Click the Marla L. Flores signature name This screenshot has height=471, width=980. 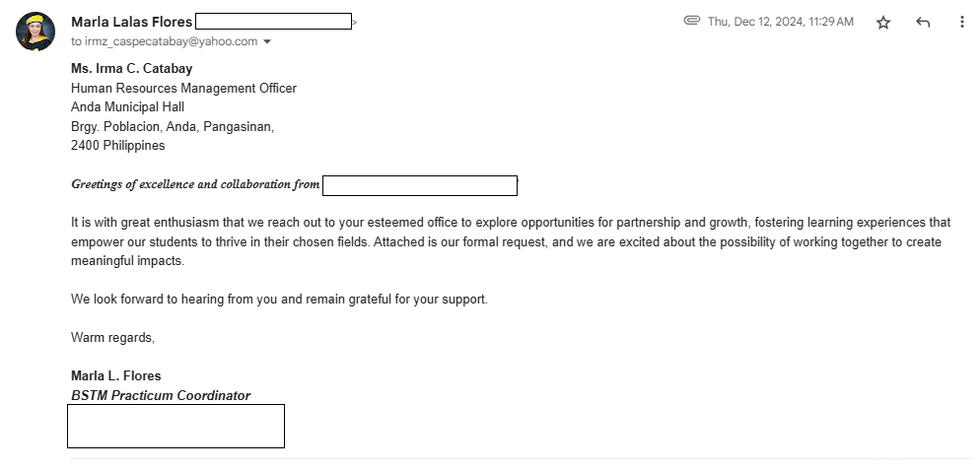[x=115, y=375]
